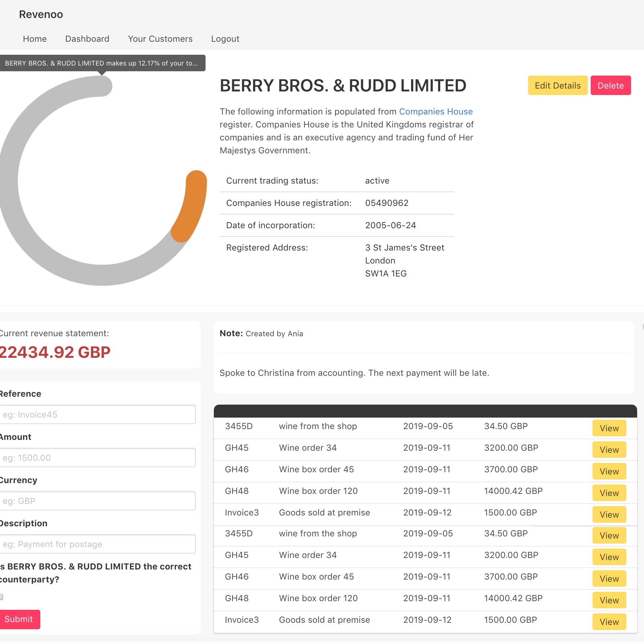Open Your Customers page
The width and height of the screenshot is (644, 644).
[160, 39]
